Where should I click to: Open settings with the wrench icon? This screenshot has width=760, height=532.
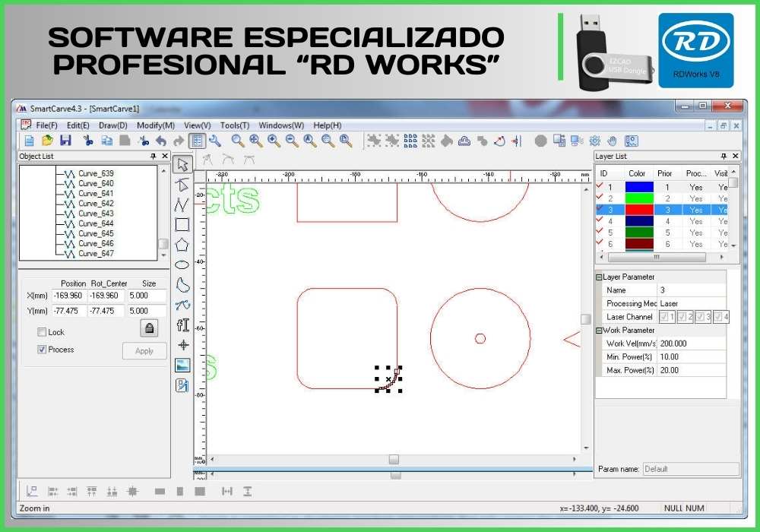pyautogui.click(x=215, y=141)
